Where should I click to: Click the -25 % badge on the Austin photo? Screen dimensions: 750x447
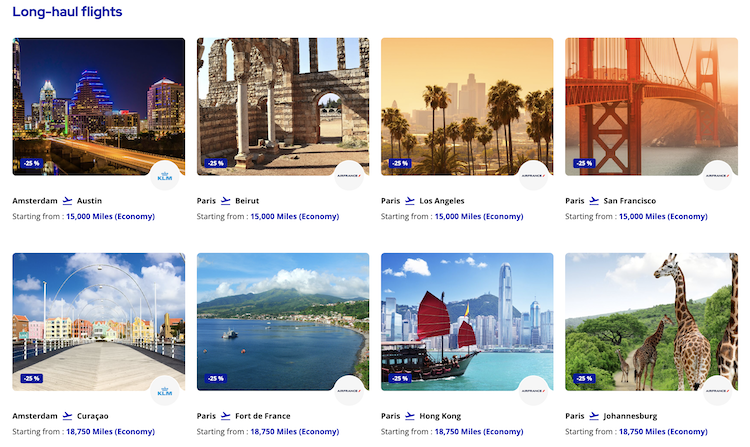32,164
